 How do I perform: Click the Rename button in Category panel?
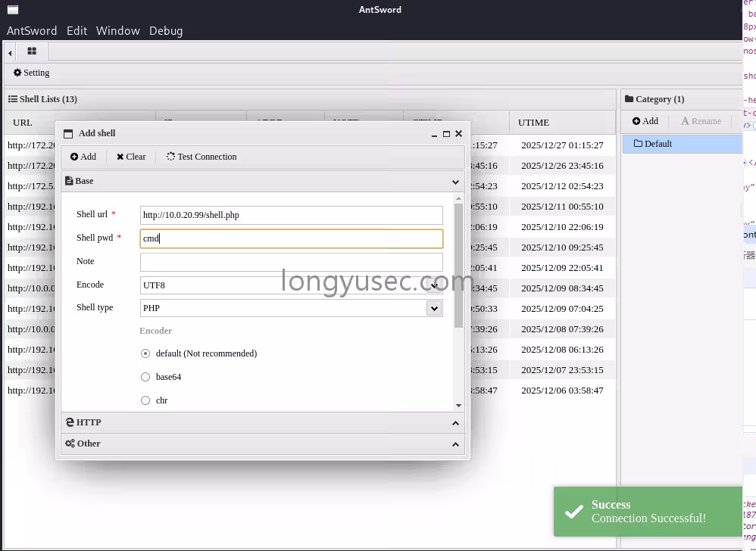coord(701,121)
